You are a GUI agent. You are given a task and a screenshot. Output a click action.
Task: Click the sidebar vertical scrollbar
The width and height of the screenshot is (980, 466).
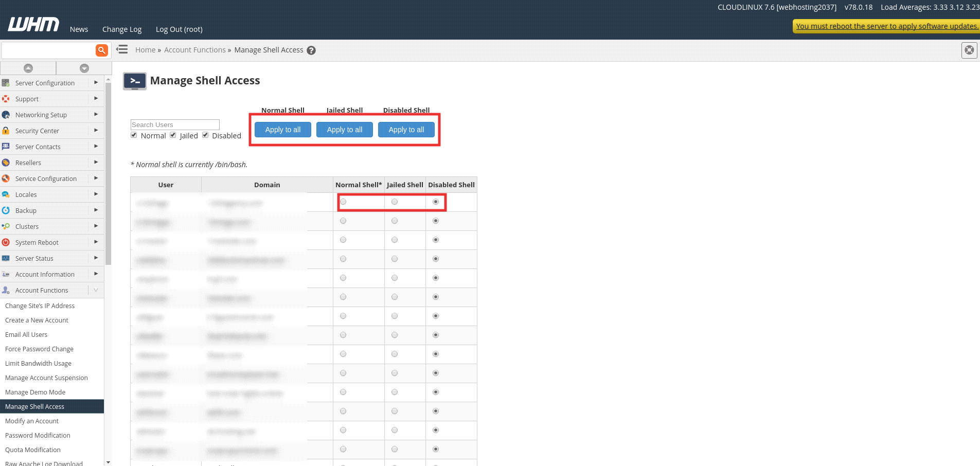pyautogui.click(x=108, y=174)
